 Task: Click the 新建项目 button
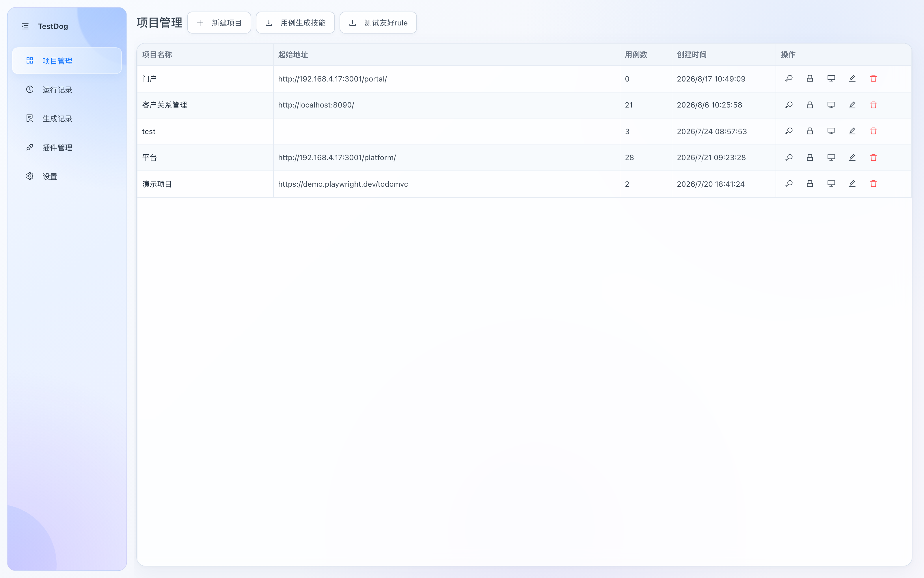(x=219, y=23)
